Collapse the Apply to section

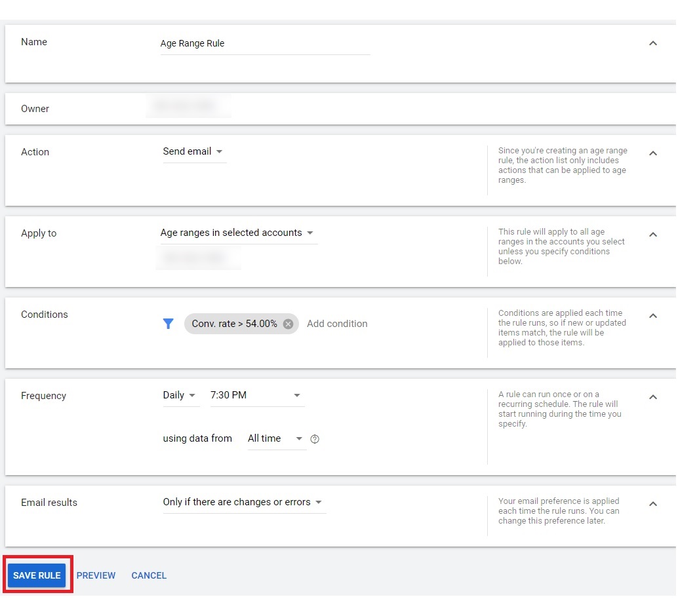click(x=653, y=235)
